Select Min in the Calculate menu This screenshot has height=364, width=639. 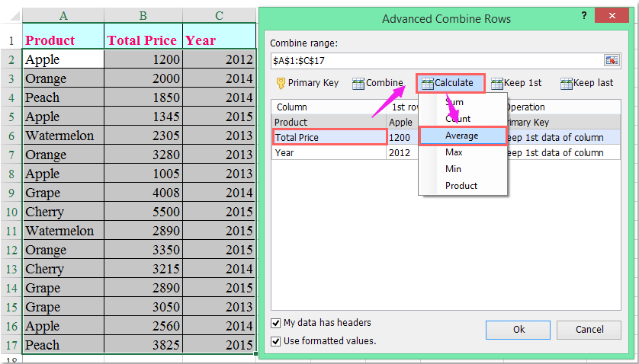[x=453, y=169]
